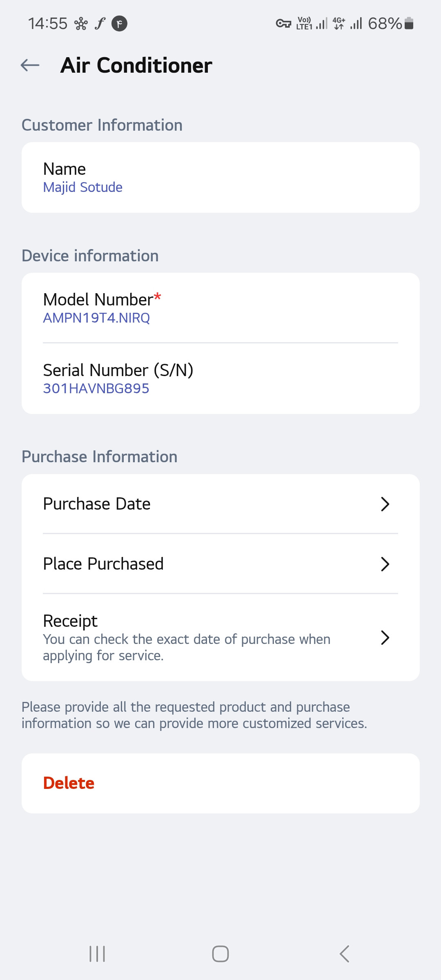Screen dimensions: 441x980
Task: Tap the battery icon in status bar
Action: coord(409,24)
